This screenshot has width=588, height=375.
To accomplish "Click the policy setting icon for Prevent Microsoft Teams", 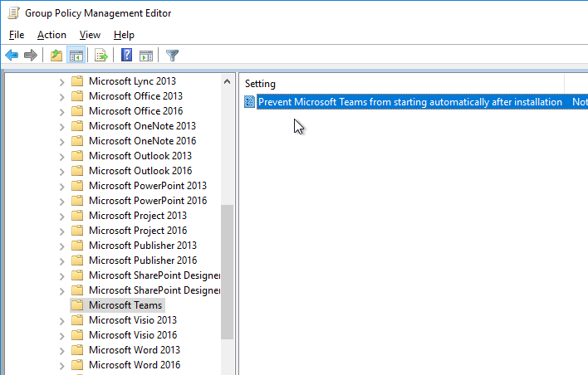I will click(x=249, y=101).
